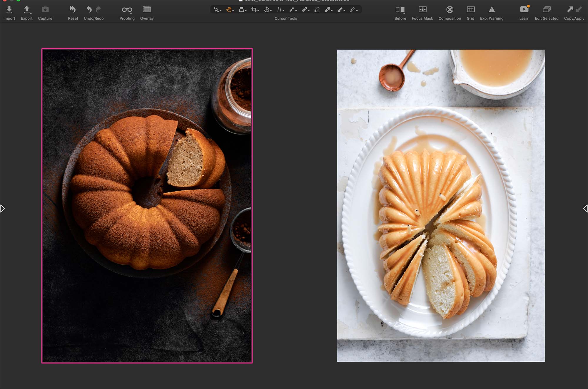Image resolution: width=588 pixels, height=389 pixels.
Task: Select the Pan hand cursor tool
Action: [229, 10]
